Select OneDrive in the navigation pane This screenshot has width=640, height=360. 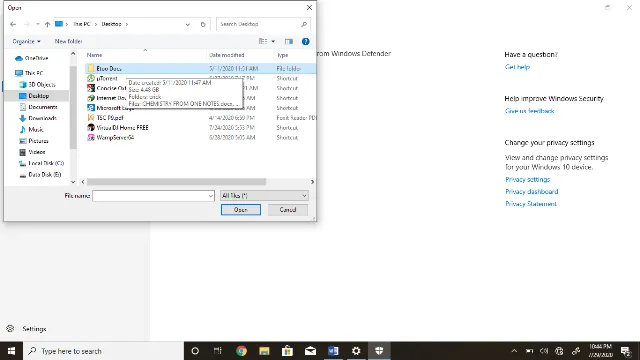click(x=32, y=58)
